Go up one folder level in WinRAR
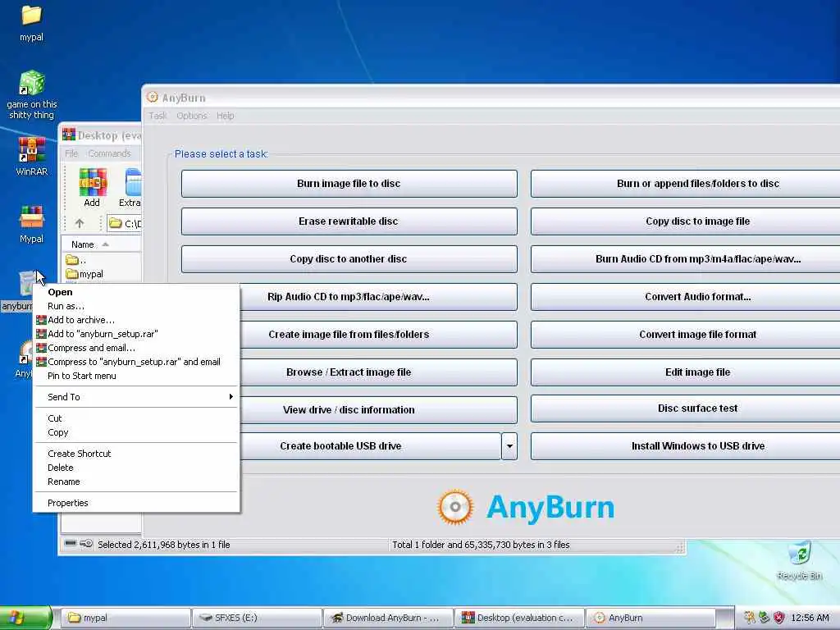Viewport: 840px width, 630px height. point(80,223)
